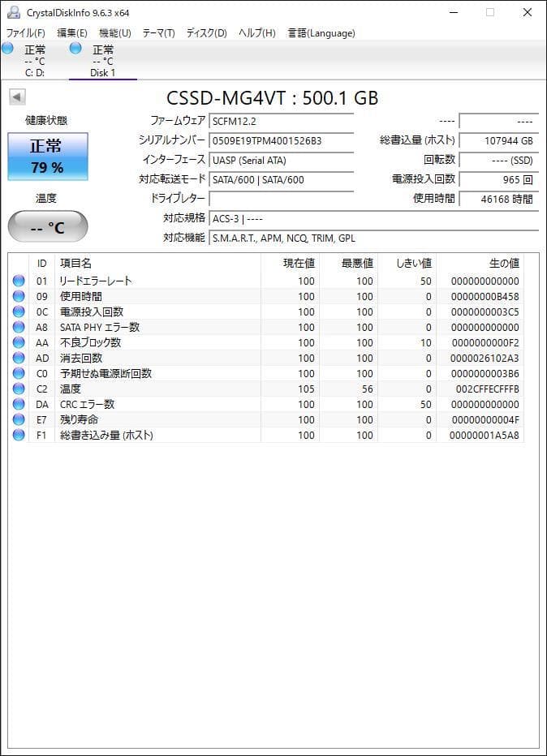Click current value 105 in 温度 row
This screenshot has height=756, width=547.
pyautogui.click(x=306, y=389)
